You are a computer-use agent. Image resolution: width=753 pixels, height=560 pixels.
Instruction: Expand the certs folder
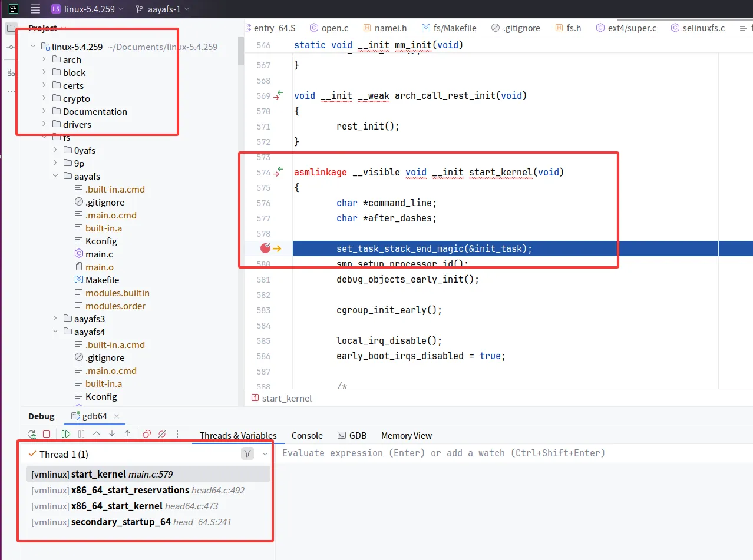pos(44,85)
